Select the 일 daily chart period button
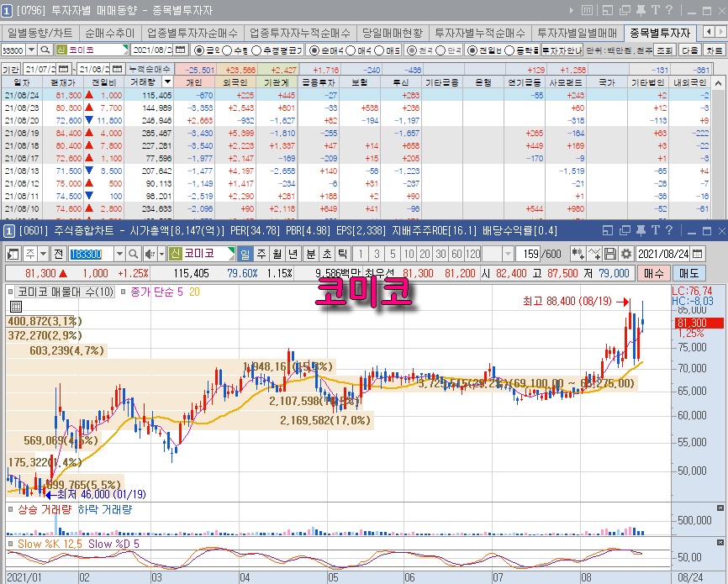The width and height of the screenshot is (728, 584). (245, 254)
